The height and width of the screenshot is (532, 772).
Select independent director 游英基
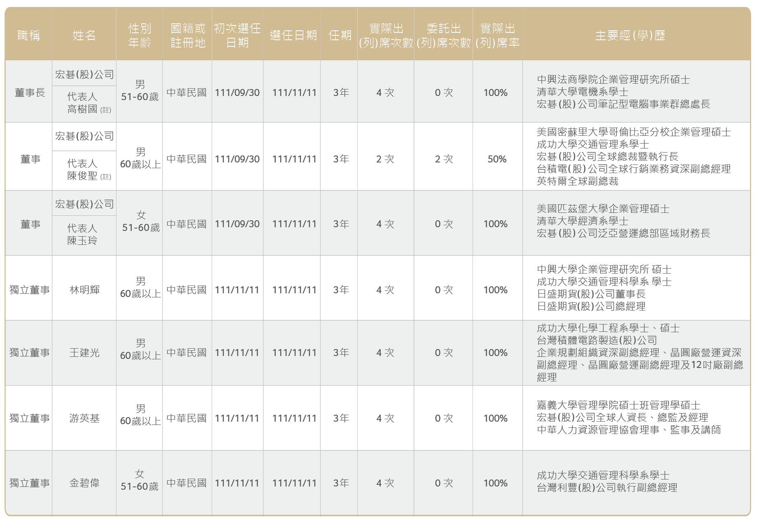tap(85, 418)
